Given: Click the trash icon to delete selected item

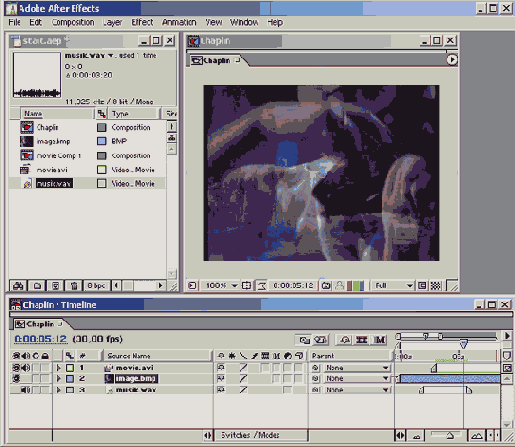Looking at the screenshot, I should pyautogui.click(x=74, y=286).
